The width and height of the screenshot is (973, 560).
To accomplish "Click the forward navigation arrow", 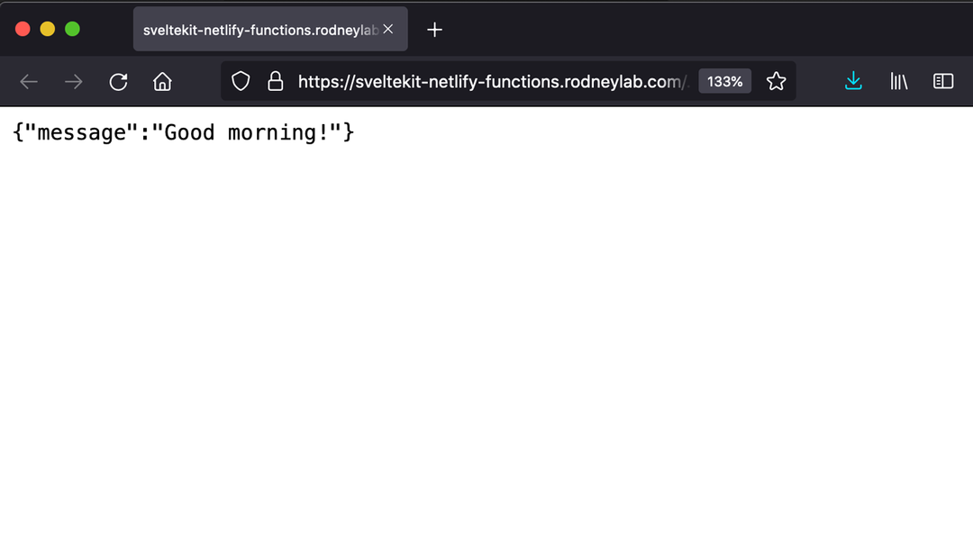I will pyautogui.click(x=72, y=81).
